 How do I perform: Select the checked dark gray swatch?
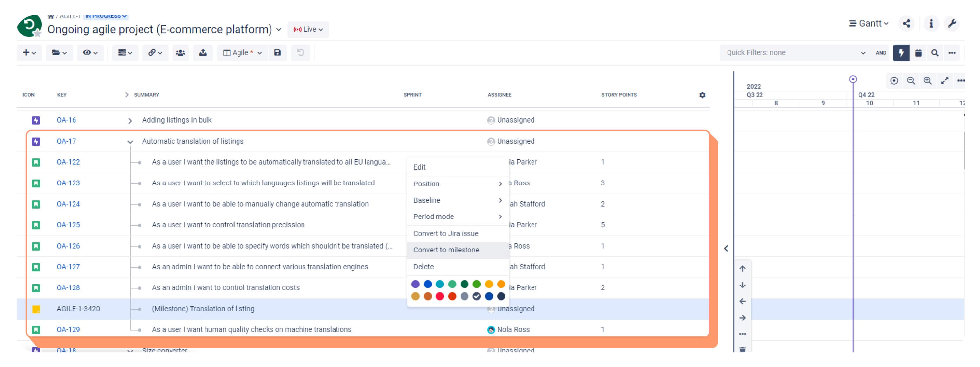point(476,297)
